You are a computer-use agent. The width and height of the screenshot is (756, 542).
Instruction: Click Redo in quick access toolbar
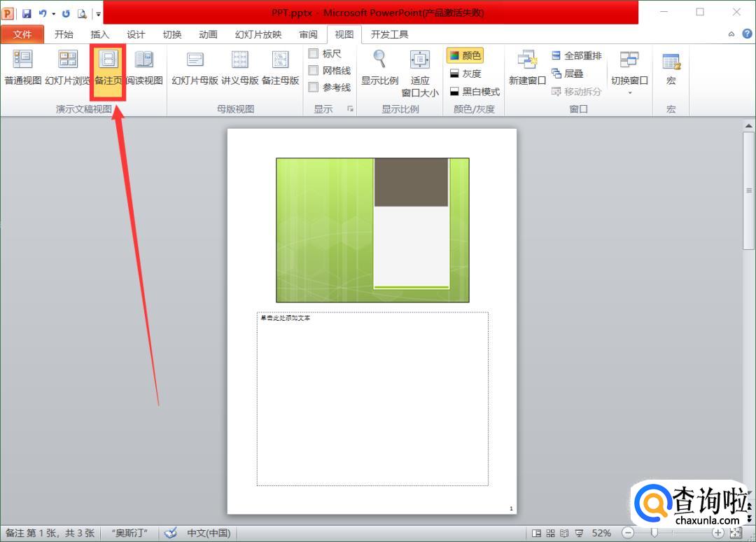66,13
